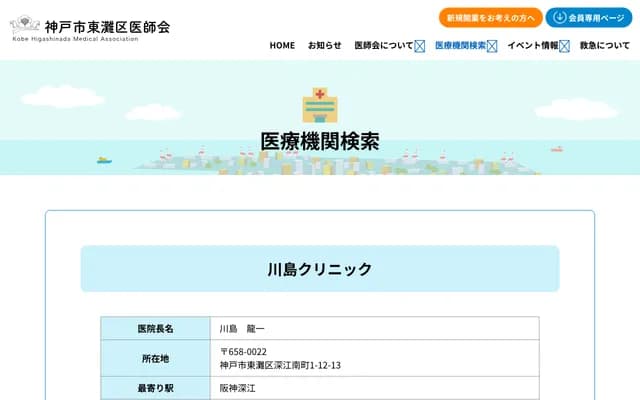Expand the 医療機関検索 dropdown arrow
Viewport: 640px width, 400px height.
[492, 46]
